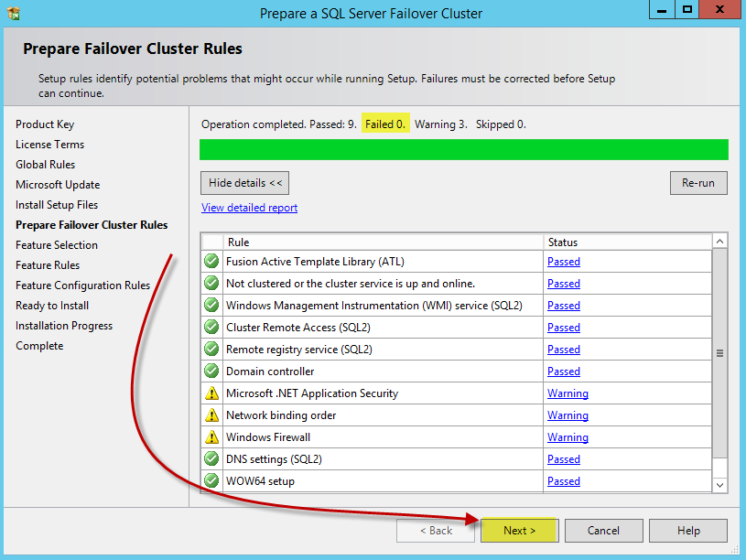The height and width of the screenshot is (560, 746).
Task: Click the 'DNS settings (SQL2)' rule text
Action: (274, 459)
